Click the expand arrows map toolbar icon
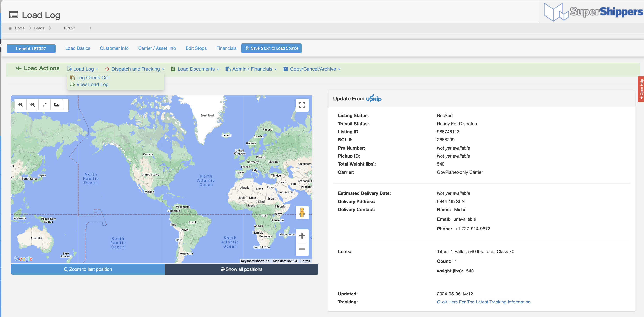The width and height of the screenshot is (644, 317). pyautogui.click(x=45, y=105)
